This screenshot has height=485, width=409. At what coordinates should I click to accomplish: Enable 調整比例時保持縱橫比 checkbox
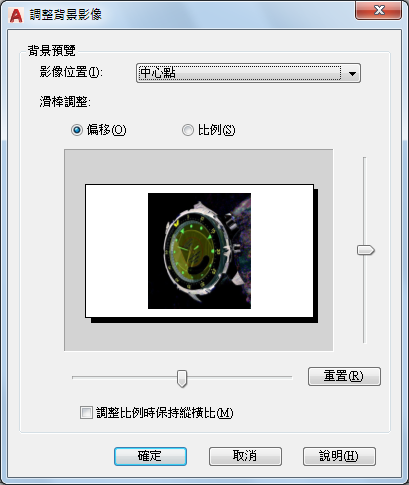86,413
